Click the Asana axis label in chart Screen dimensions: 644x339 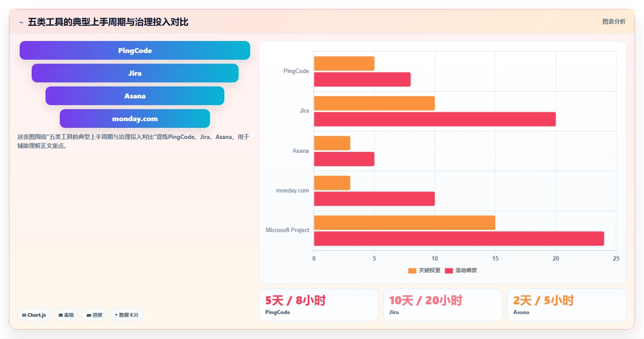[x=301, y=151]
